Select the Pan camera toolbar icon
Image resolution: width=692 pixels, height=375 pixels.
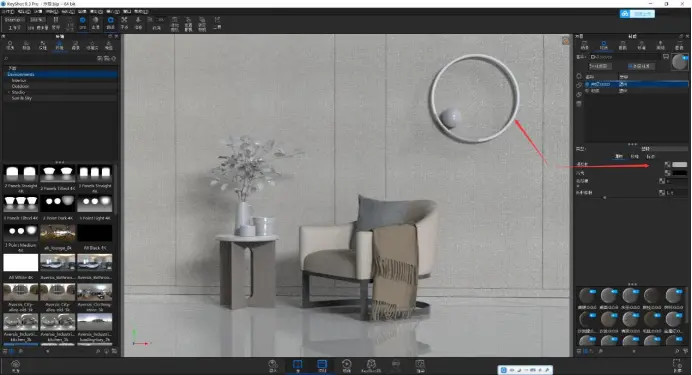(124, 23)
